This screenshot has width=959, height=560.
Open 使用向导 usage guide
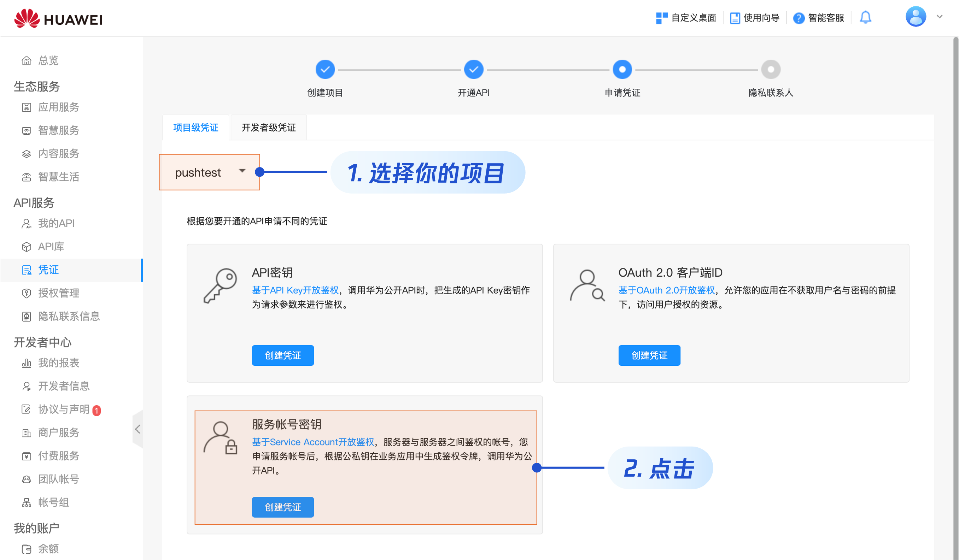(x=754, y=18)
